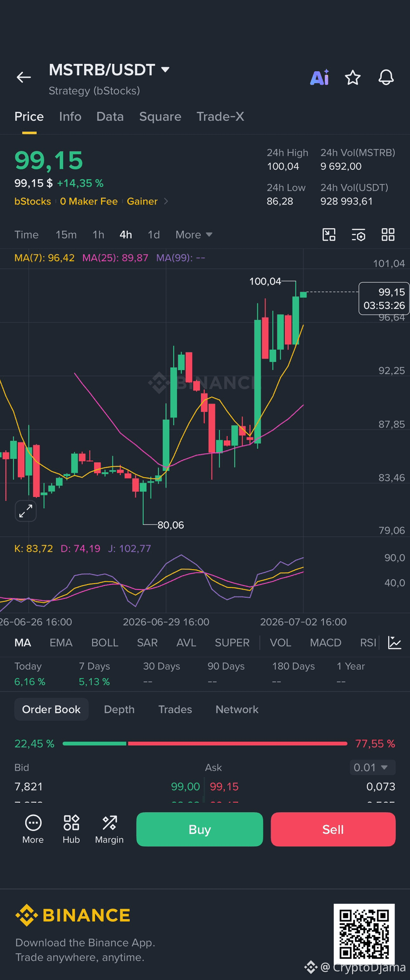Screen dimensions: 410x980
Task: Open the More menu icon
Action: tap(33, 829)
